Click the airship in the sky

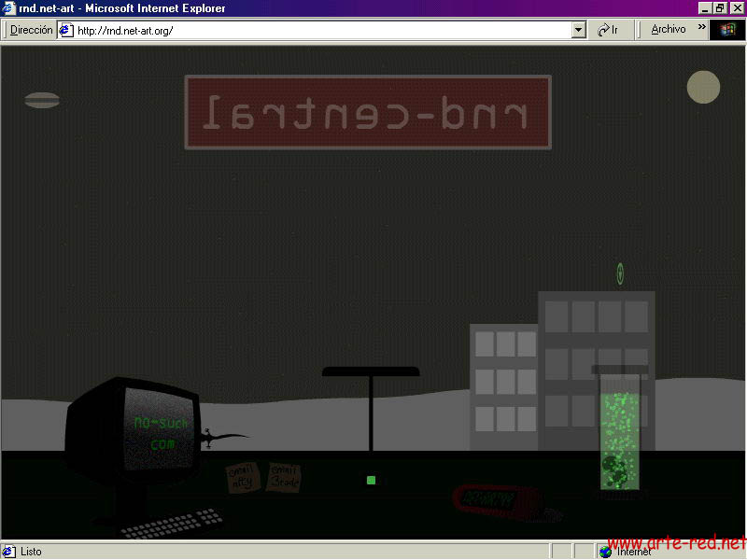tap(42, 100)
